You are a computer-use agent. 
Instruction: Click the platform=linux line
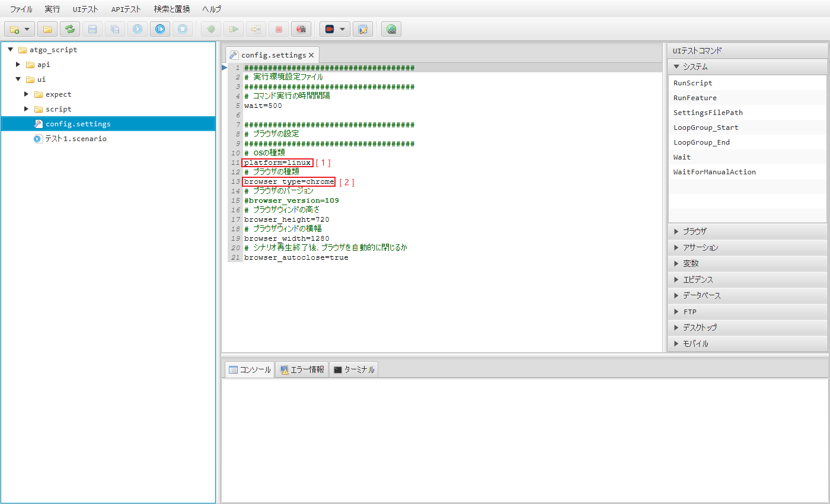(x=277, y=162)
